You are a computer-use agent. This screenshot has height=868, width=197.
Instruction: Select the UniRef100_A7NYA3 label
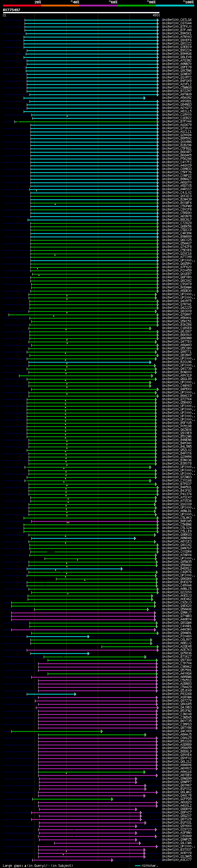[176, 37]
